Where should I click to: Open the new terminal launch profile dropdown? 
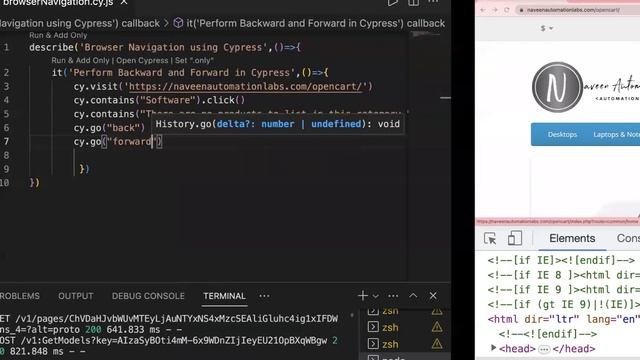point(376,296)
